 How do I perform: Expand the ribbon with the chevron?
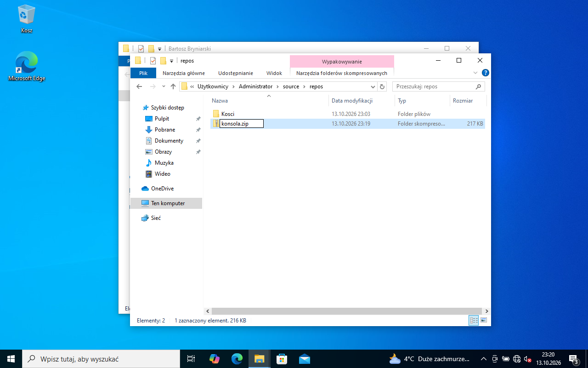475,73
